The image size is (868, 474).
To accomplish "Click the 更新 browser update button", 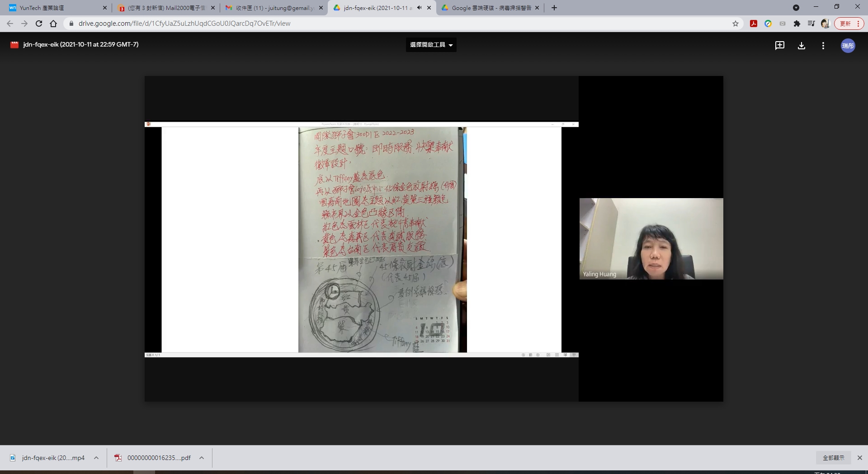I will click(x=849, y=24).
